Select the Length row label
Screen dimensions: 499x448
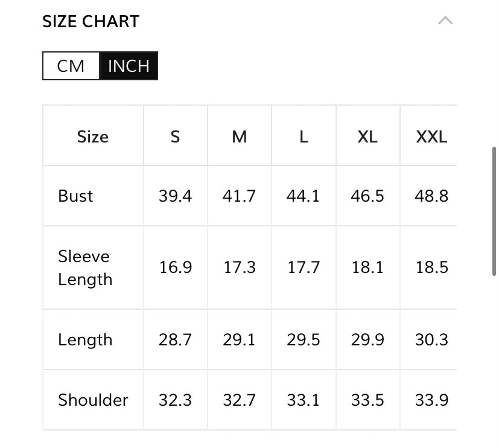click(85, 340)
